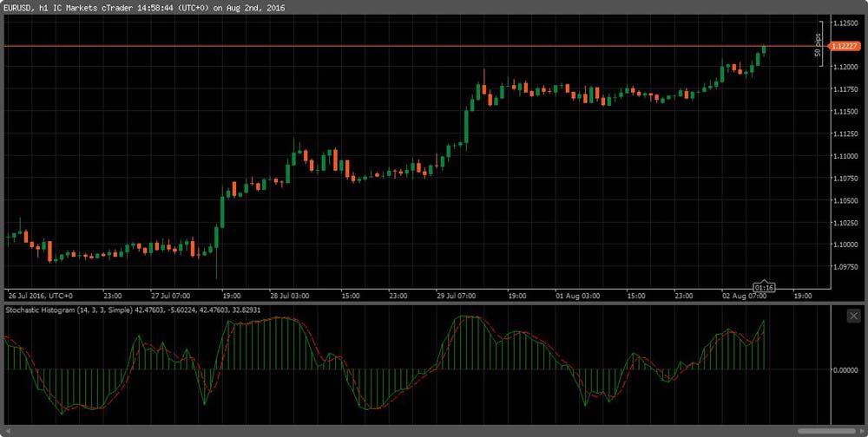Click the "27 Jul 07:00" time label

[170, 296]
